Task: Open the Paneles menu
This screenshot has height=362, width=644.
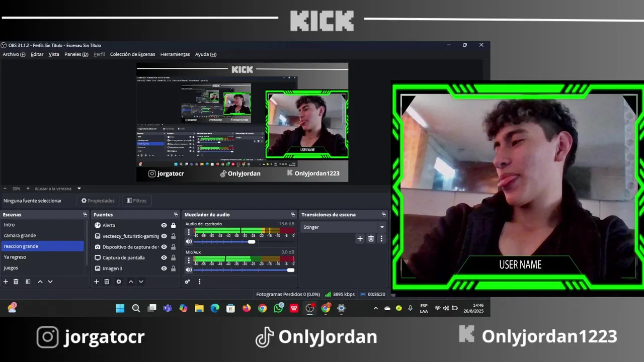Action: [x=76, y=54]
